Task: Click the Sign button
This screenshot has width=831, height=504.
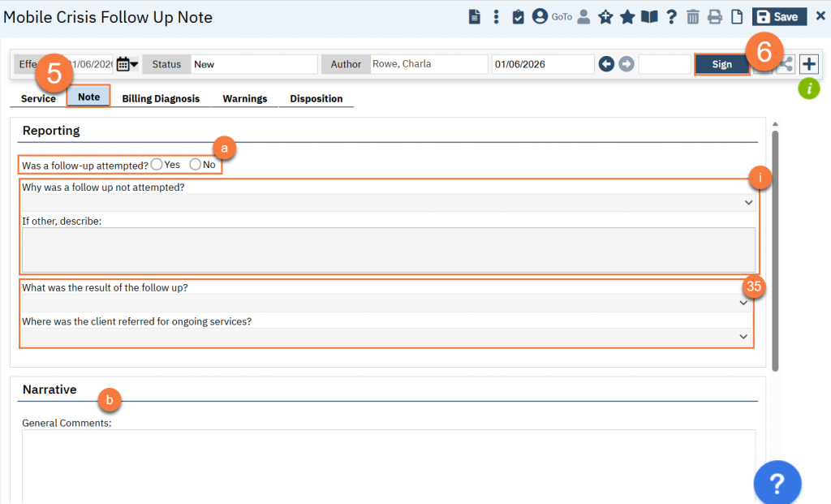Action: [721, 64]
